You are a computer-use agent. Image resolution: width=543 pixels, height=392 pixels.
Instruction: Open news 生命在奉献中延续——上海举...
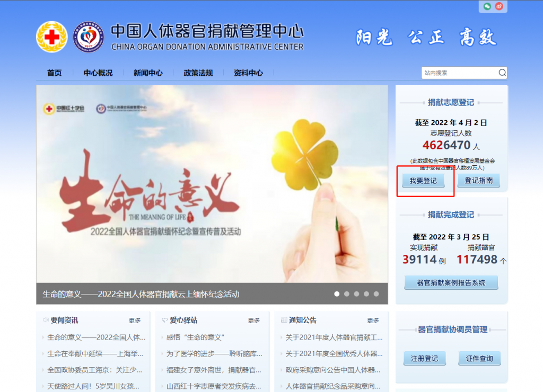point(95,354)
